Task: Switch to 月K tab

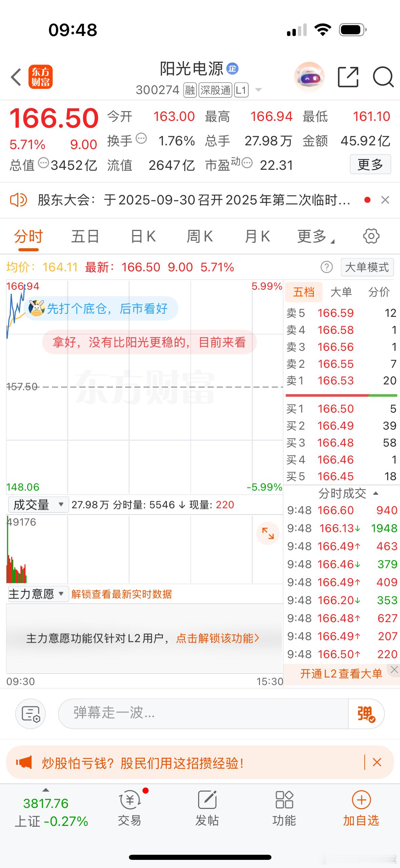Action: coord(258,236)
